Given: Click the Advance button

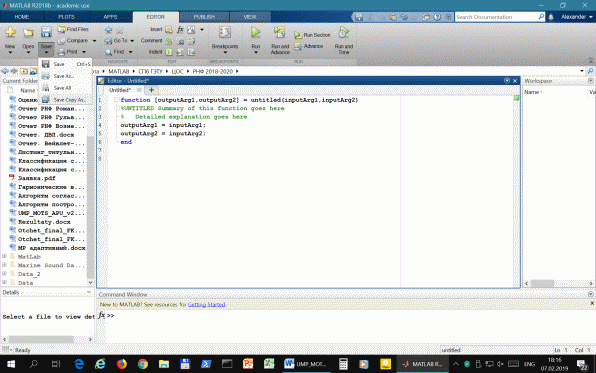Looking at the screenshot, I should (309, 46).
